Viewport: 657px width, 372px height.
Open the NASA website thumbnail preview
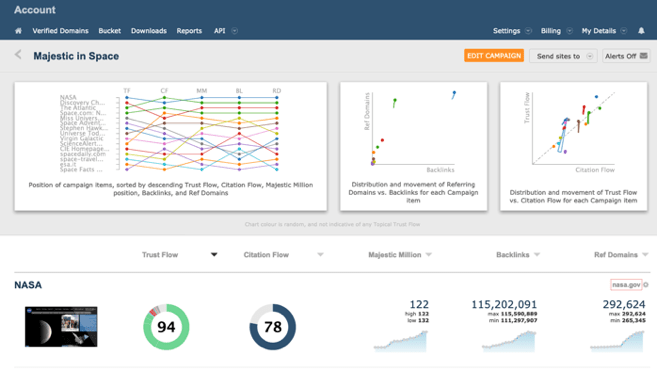point(61,327)
